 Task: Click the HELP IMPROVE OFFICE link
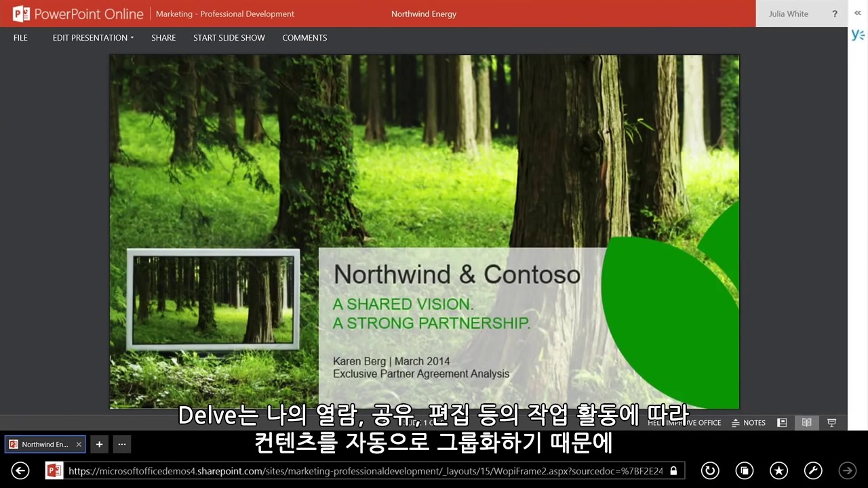click(685, 423)
